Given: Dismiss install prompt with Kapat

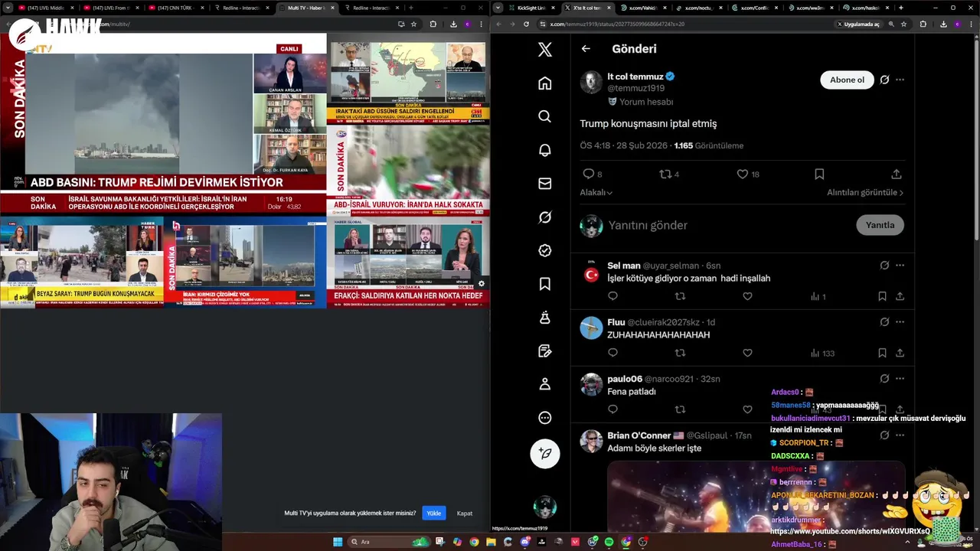Looking at the screenshot, I should [x=465, y=513].
